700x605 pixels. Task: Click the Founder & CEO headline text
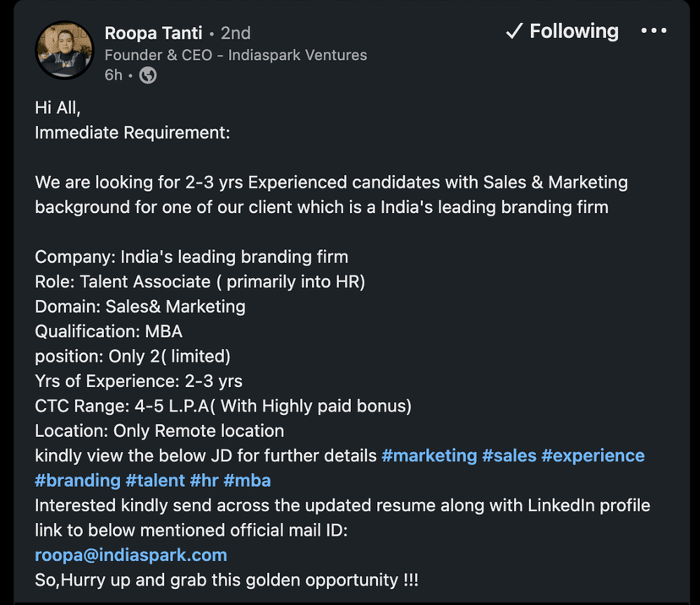tap(235, 55)
